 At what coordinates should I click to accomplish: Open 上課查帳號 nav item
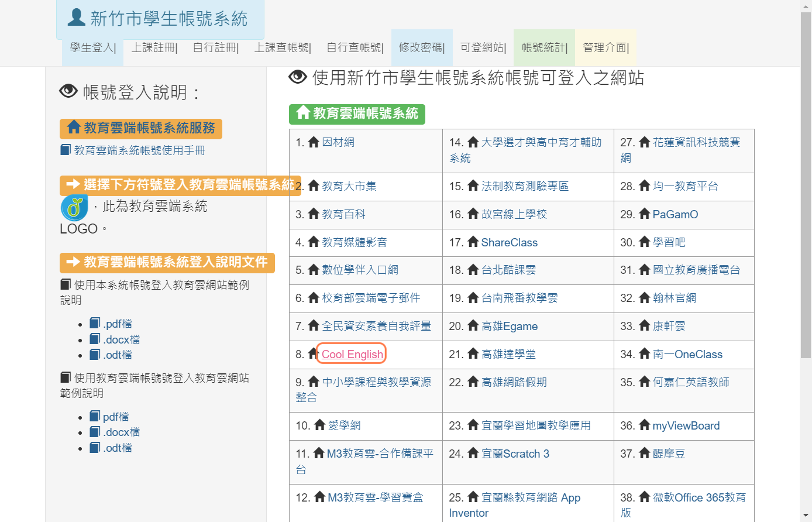click(x=283, y=47)
